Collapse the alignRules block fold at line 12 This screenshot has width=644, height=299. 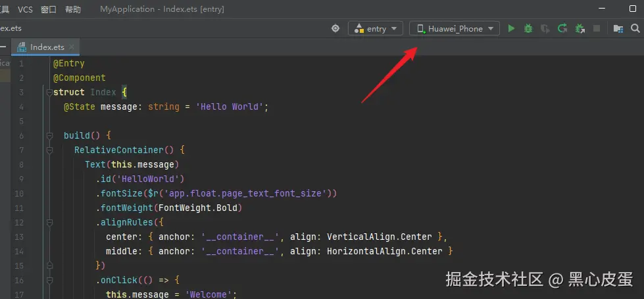pyautogui.click(x=49, y=222)
